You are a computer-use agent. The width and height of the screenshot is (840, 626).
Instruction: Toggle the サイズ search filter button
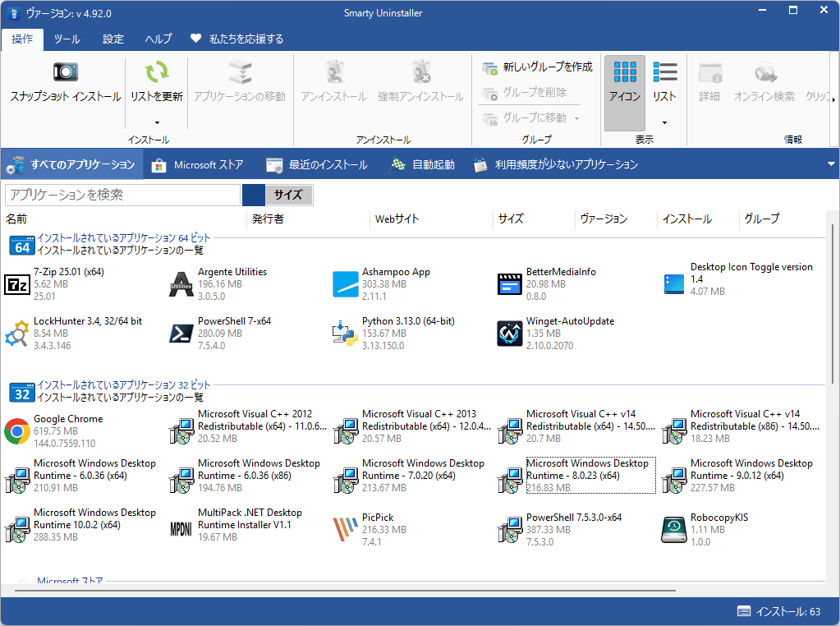point(287,195)
